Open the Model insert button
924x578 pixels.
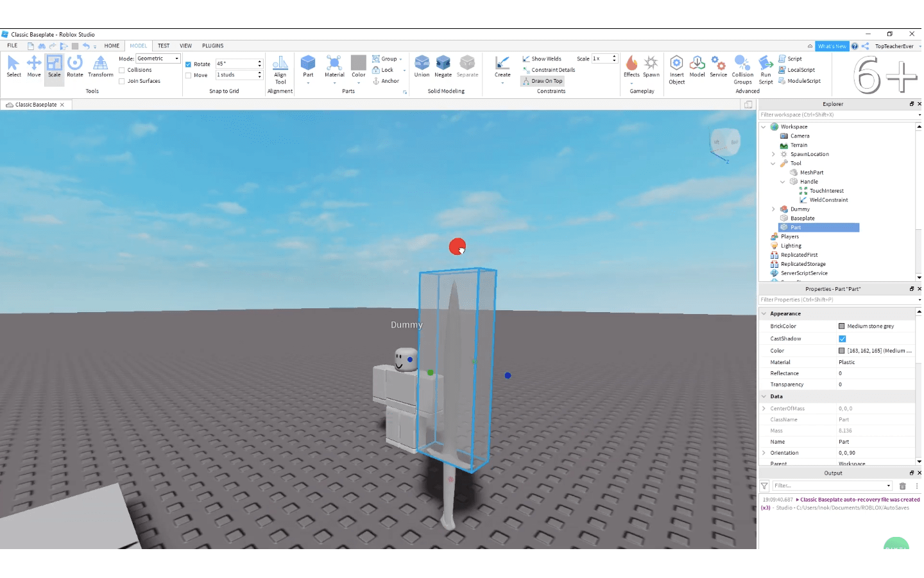click(697, 67)
